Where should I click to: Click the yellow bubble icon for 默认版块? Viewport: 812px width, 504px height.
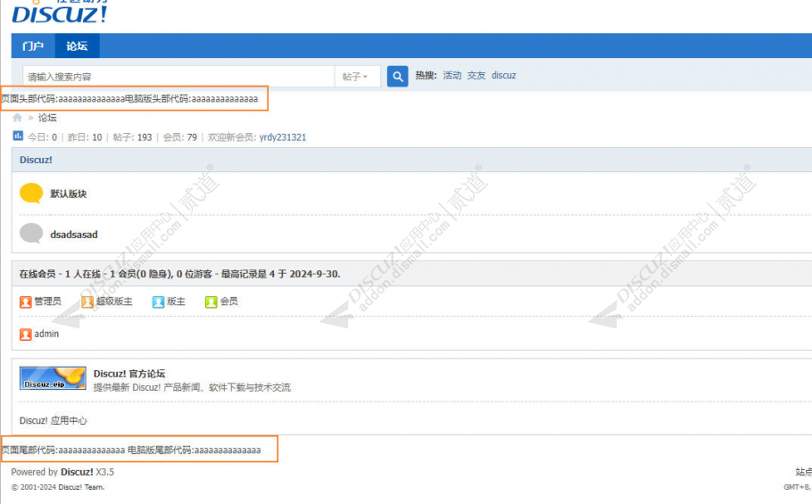[31, 193]
